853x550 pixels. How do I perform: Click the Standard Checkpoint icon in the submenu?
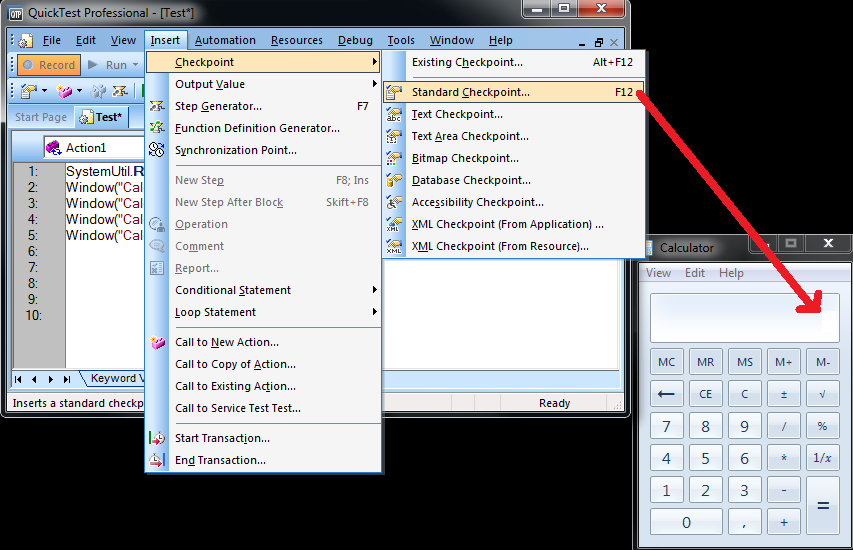[393, 92]
